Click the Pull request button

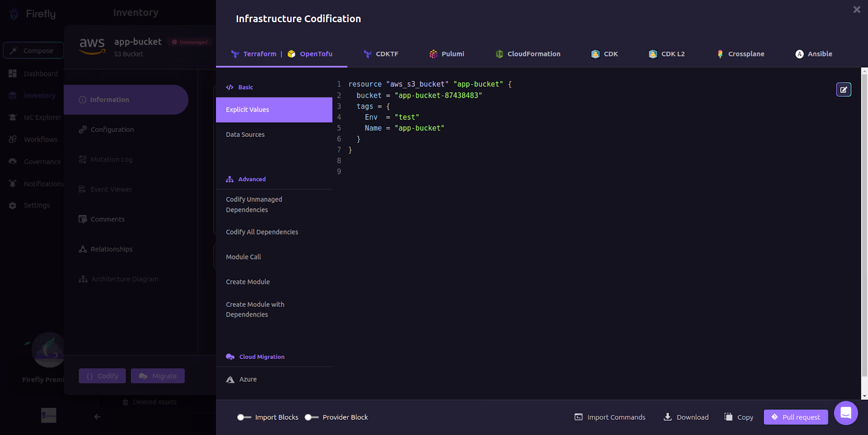click(796, 417)
